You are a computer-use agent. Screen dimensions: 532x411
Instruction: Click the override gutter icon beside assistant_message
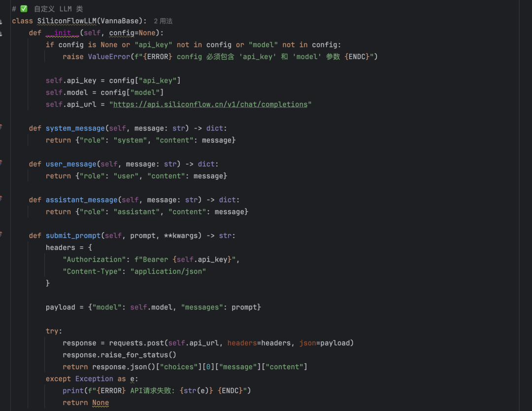pos(1,198)
